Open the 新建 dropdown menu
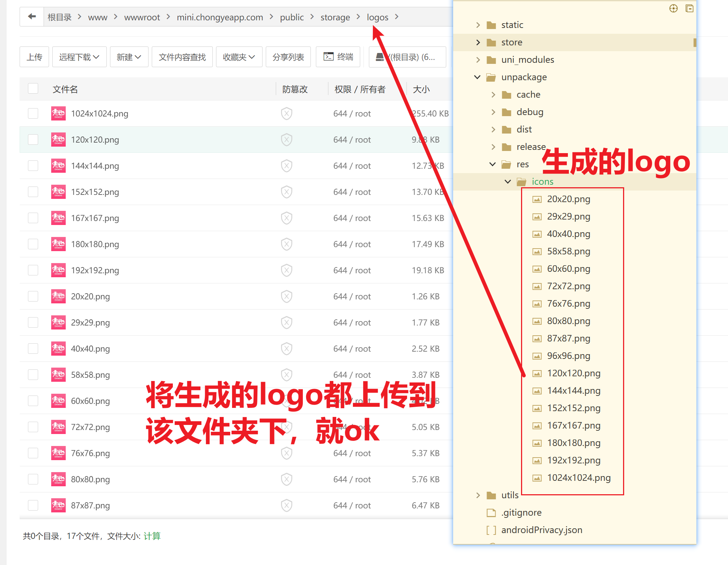The width and height of the screenshot is (728, 565). pos(129,57)
